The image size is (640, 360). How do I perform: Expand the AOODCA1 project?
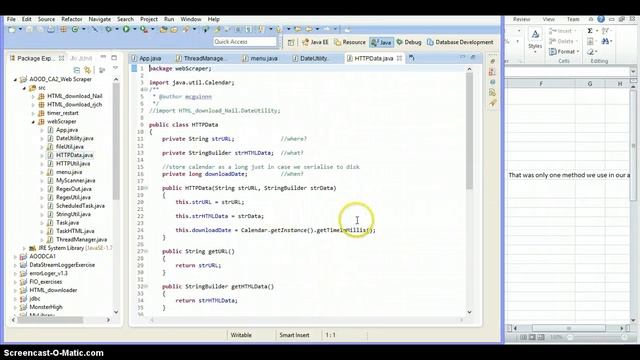[x=16, y=257]
